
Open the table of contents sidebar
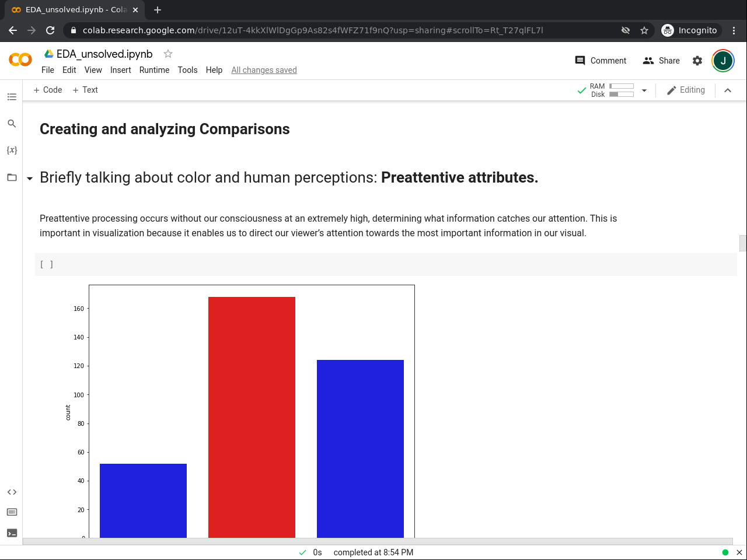pyautogui.click(x=12, y=97)
